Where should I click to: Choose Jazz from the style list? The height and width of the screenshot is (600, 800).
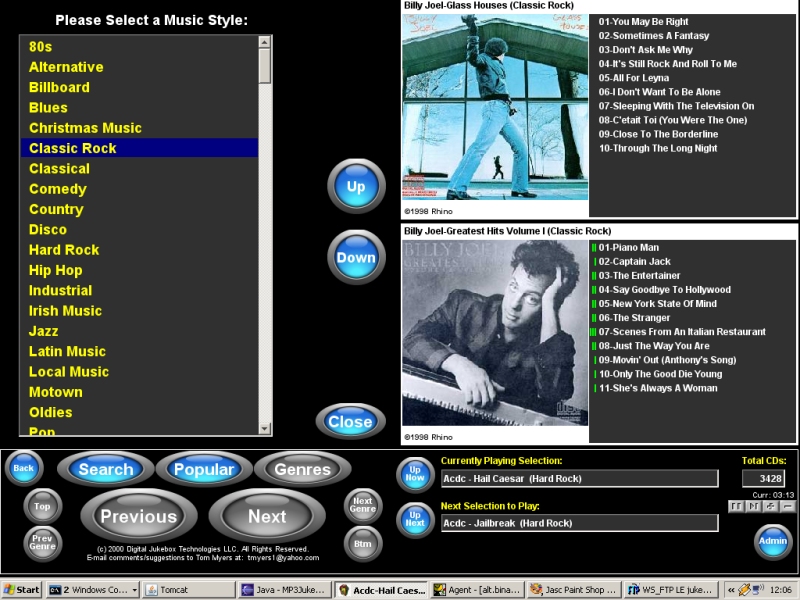[x=139, y=331]
